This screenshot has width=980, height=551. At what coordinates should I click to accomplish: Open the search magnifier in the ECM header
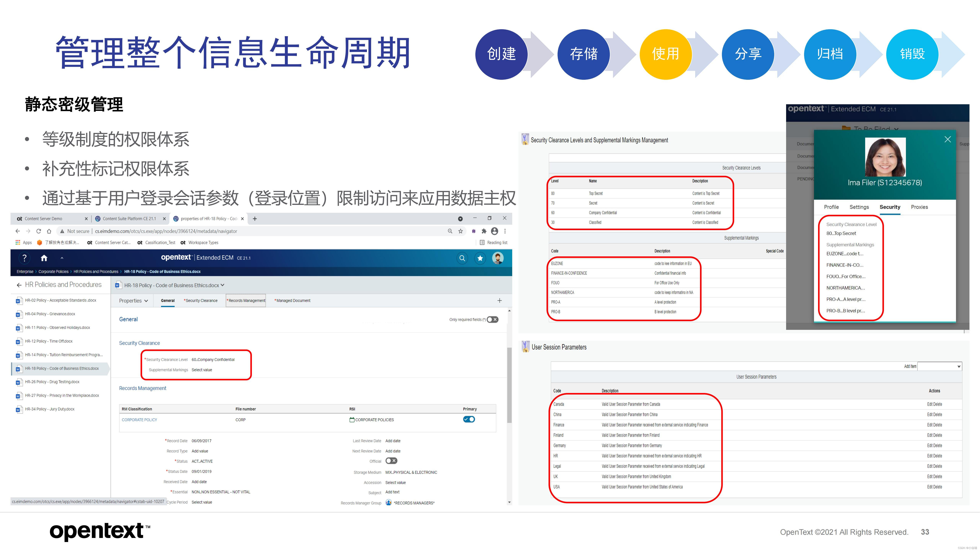(462, 258)
